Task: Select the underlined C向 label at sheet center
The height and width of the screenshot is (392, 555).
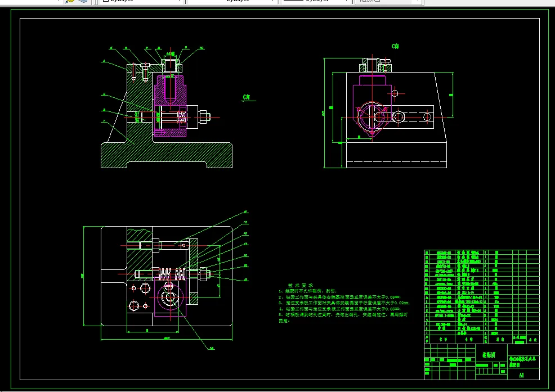Action: [x=247, y=97]
